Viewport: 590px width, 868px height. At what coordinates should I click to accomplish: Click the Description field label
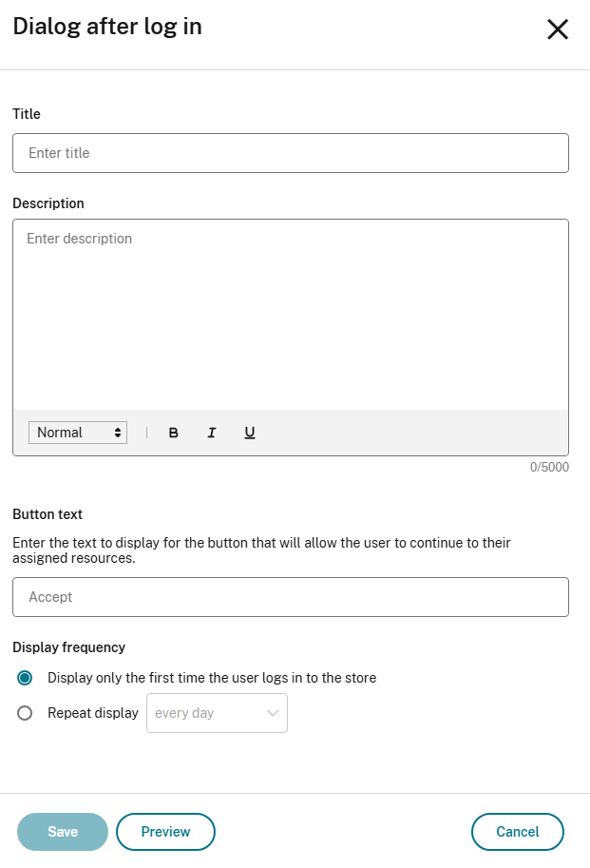click(48, 203)
